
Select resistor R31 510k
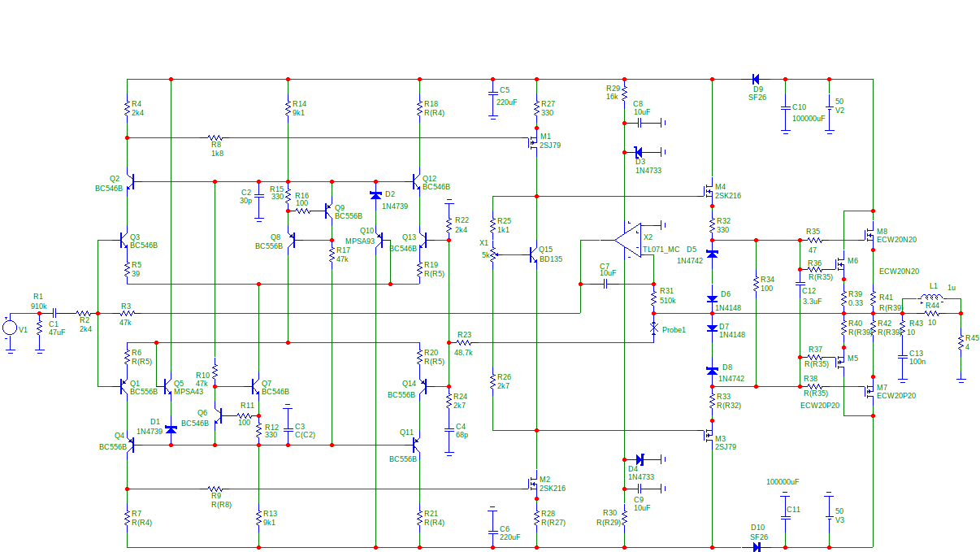[653, 298]
